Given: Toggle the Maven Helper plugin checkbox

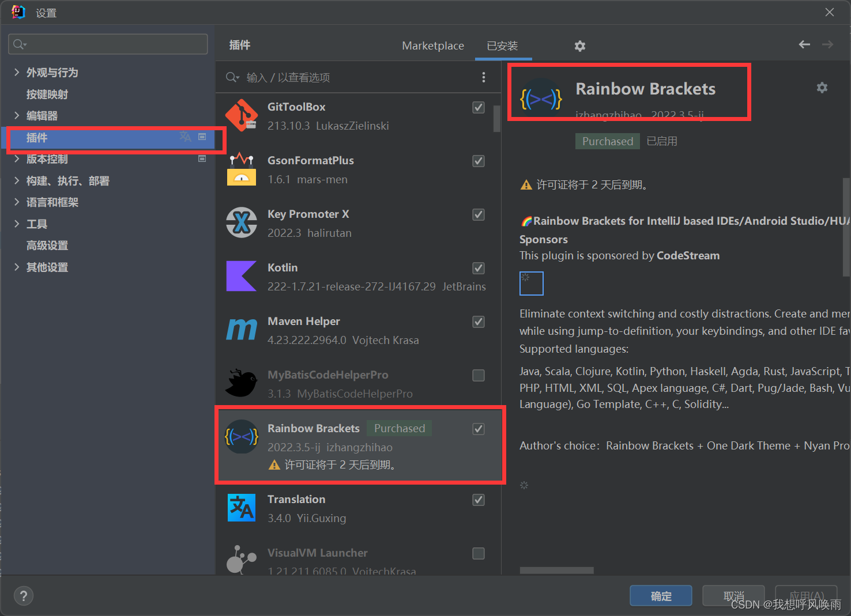Looking at the screenshot, I should [x=479, y=322].
